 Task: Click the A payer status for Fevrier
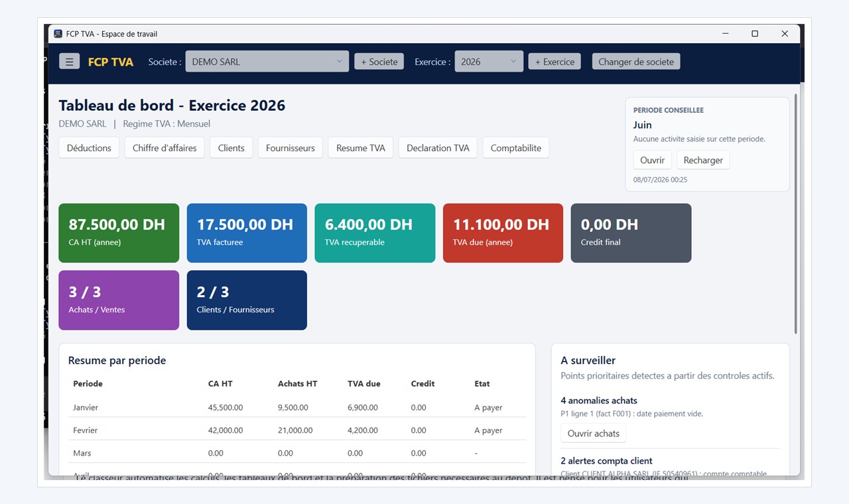488,430
